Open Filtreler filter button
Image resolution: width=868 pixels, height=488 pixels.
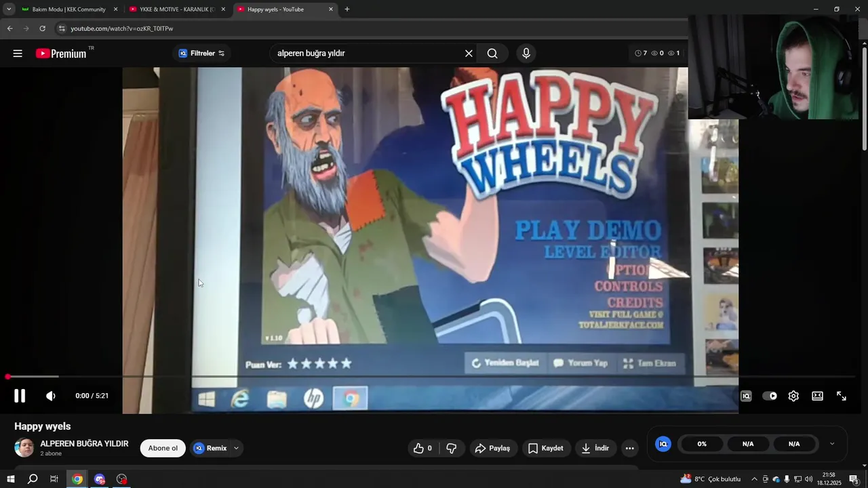coord(201,54)
